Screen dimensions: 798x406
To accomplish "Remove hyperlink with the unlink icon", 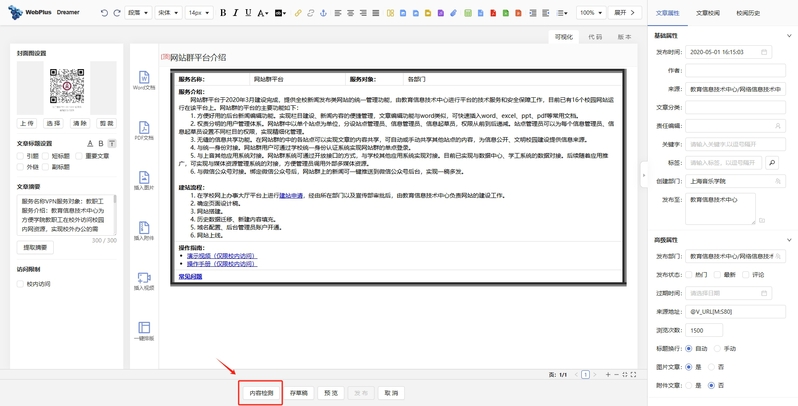I will coord(310,13).
